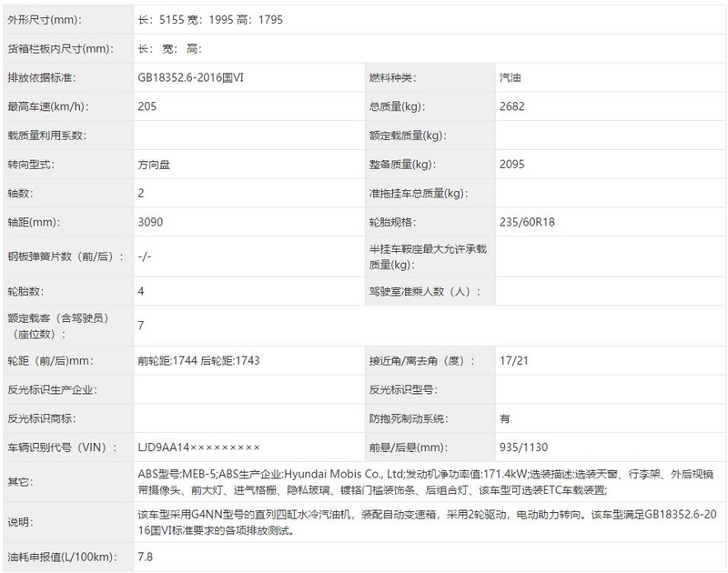Select the total mass value 2682
This screenshot has height=573, width=728.
[512, 106]
